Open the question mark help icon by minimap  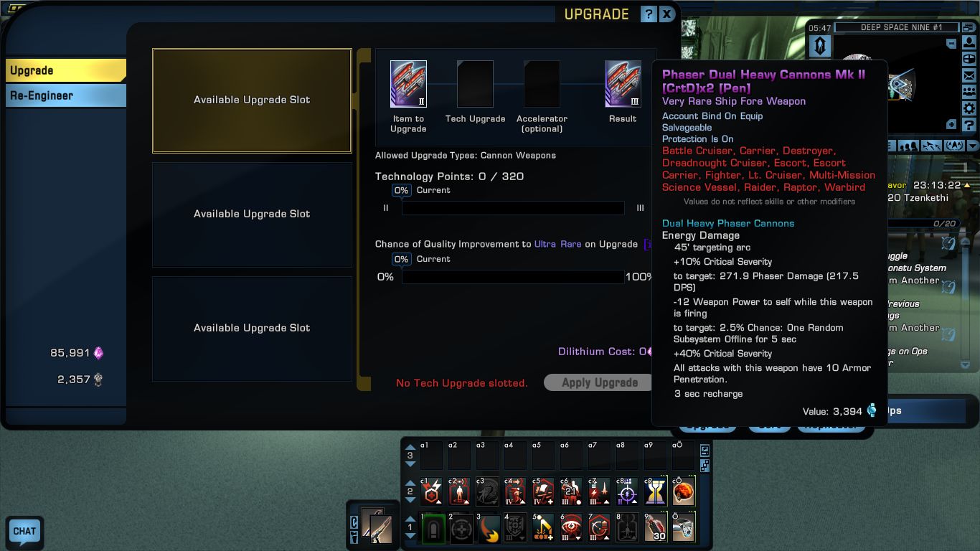coord(969,125)
